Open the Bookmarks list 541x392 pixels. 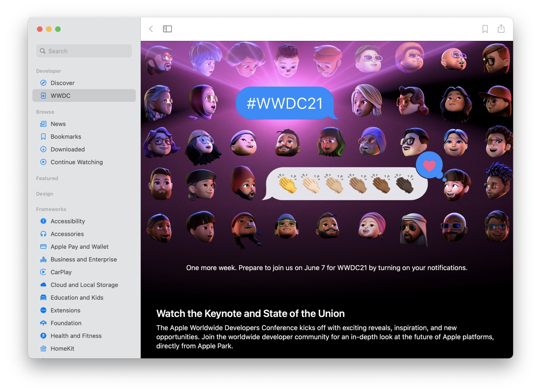pos(84,137)
